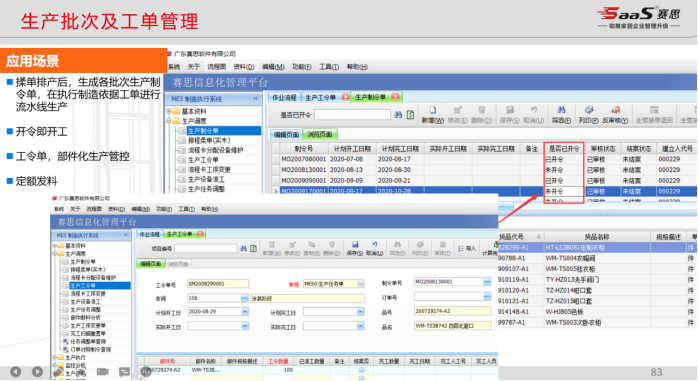Click the 工令数量 column header
Viewport: 698px width, 381px height.
pos(278,361)
